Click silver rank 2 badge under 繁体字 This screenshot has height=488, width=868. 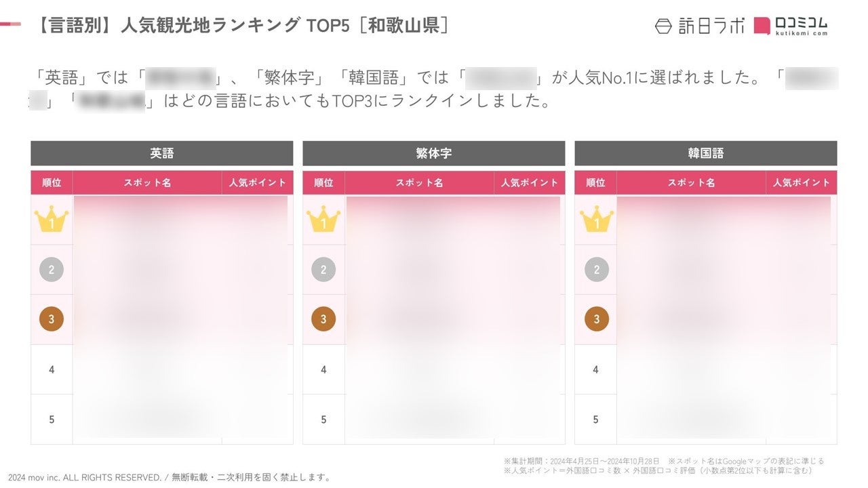click(x=323, y=270)
